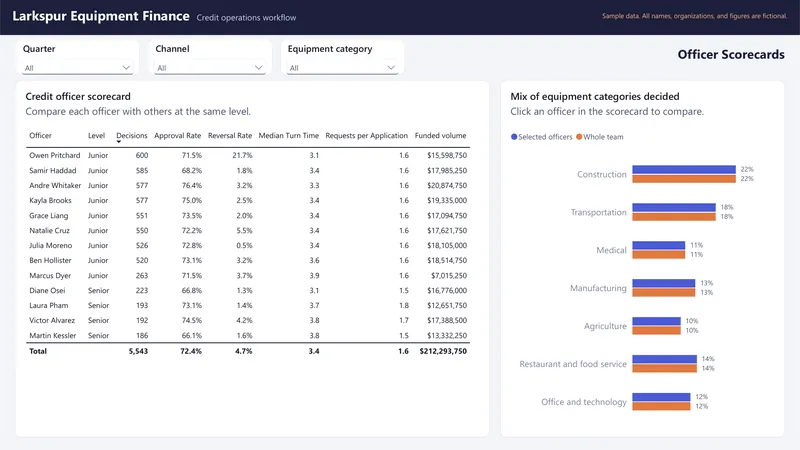The width and height of the screenshot is (800, 450).
Task: Sort by Requests per Application header
Action: (x=367, y=135)
